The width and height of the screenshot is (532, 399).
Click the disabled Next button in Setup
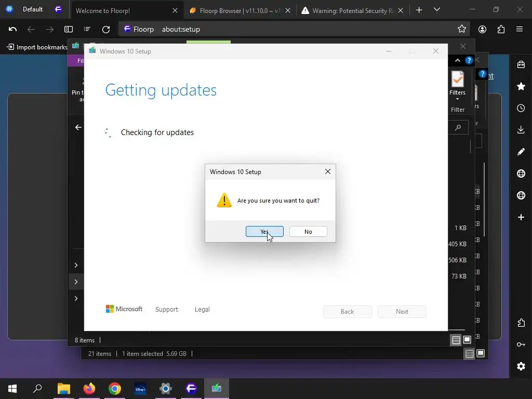coord(402,312)
